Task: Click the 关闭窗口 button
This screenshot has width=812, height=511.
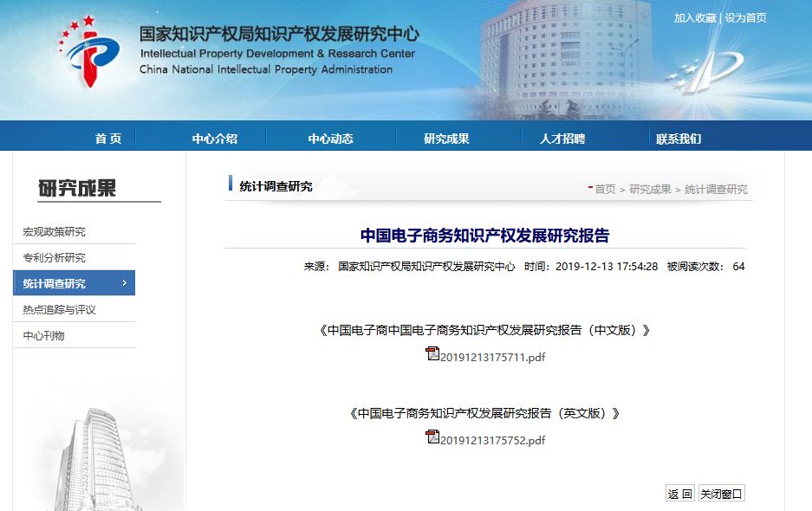Action: click(x=721, y=494)
